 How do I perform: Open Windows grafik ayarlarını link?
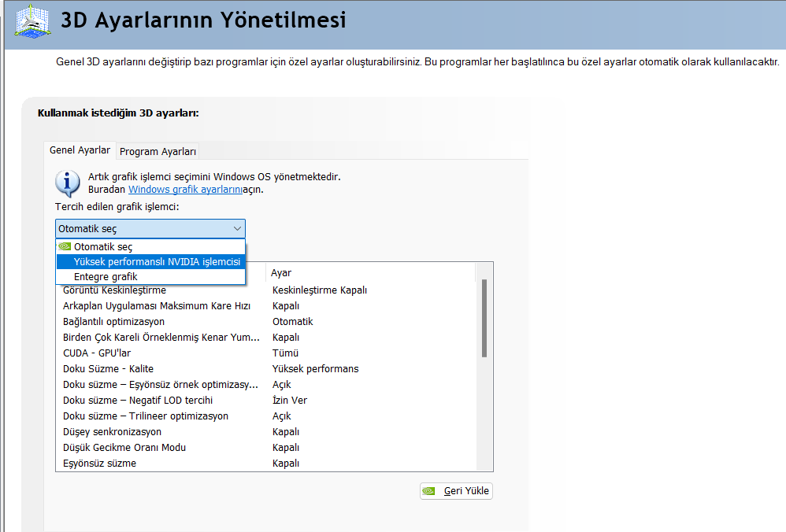click(x=185, y=190)
